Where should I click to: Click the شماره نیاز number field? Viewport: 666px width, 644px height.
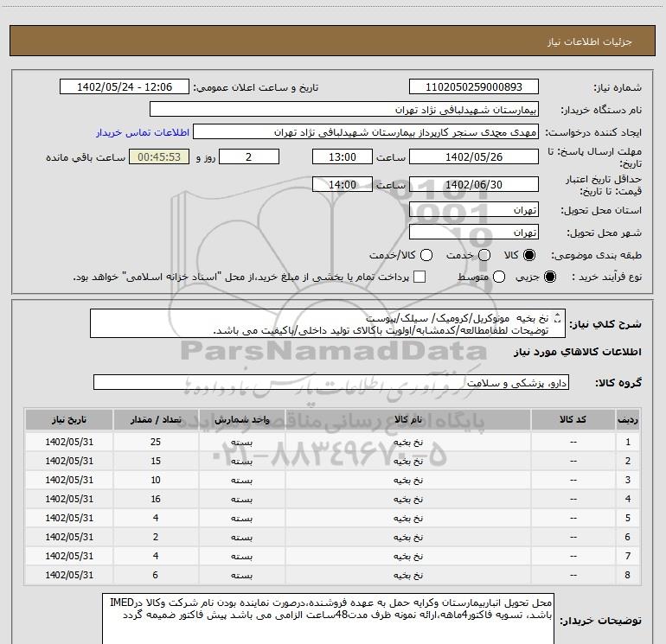pyautogui.click(x=473, y=87)
